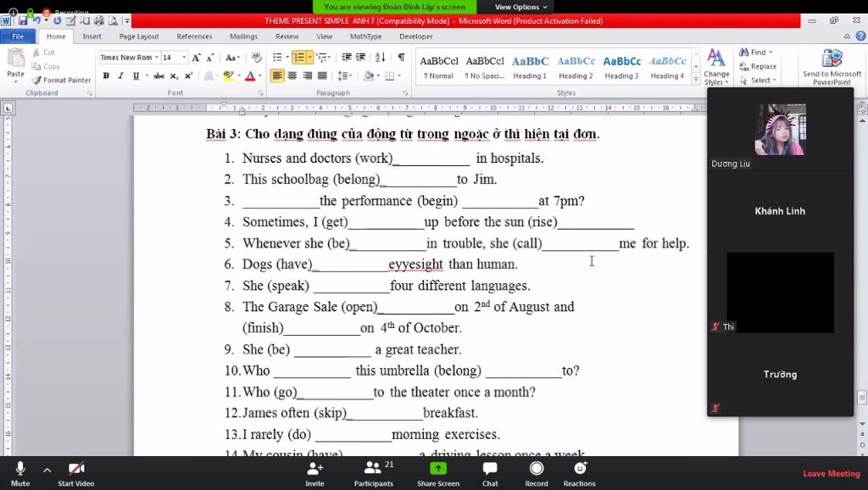Click Dương Liu's video thumbnail
Screen dimensions: 868x490
tap(780, 129)
